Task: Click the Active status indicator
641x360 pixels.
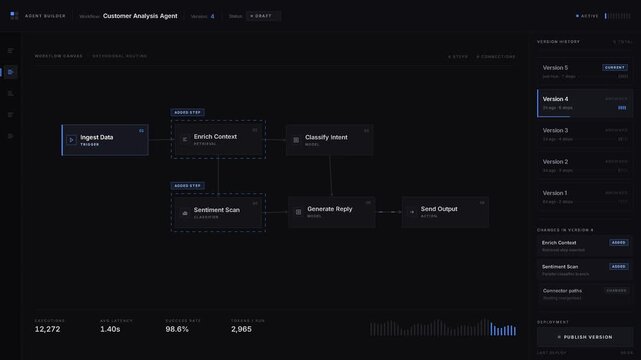Action: click(x=587, y=16)
